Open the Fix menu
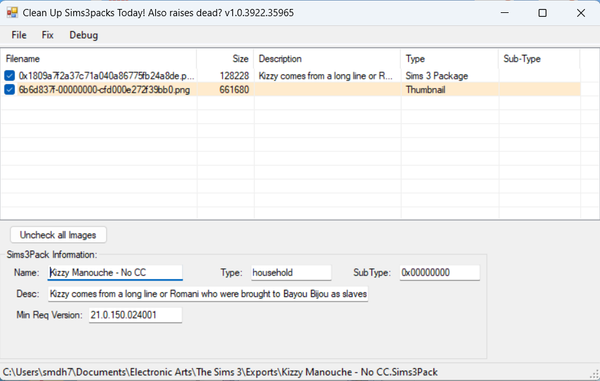The image size is (600, 381). pyautogui.click(x=47, y=35)
